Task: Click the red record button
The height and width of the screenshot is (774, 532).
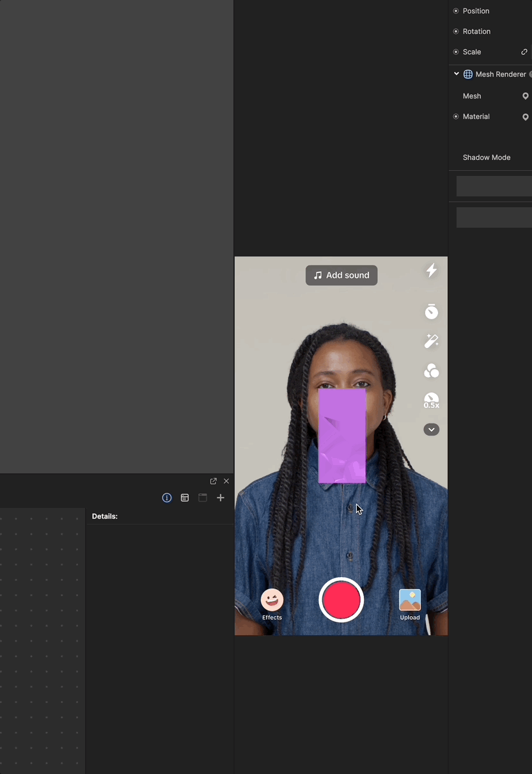Action: [x=341, y=600]
